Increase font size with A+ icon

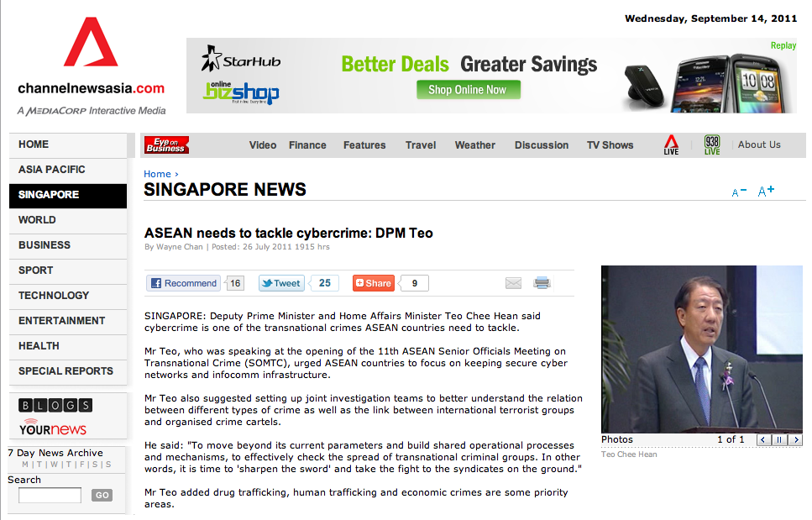[766, 192]
